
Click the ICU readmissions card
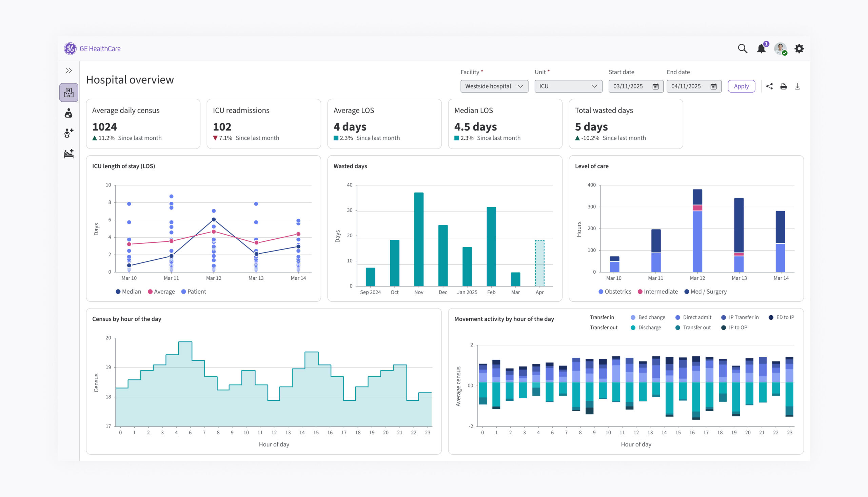click(x=264, y=124)
